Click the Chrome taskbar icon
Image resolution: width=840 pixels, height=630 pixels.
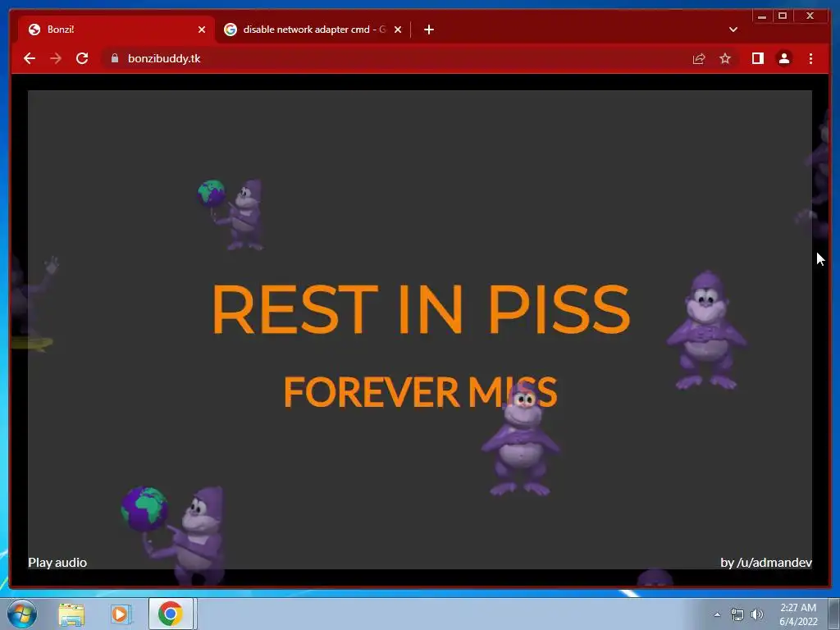[x=171, y=614]
